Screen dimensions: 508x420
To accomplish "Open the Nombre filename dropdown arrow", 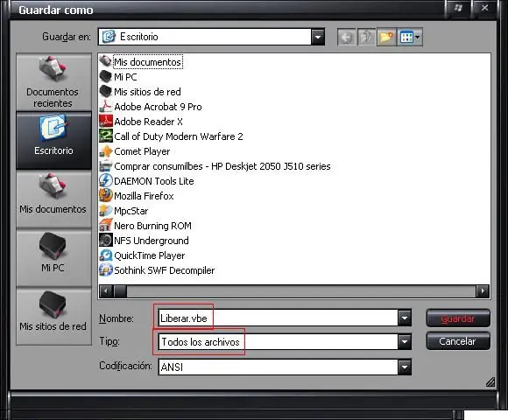I will pos(405,318).
